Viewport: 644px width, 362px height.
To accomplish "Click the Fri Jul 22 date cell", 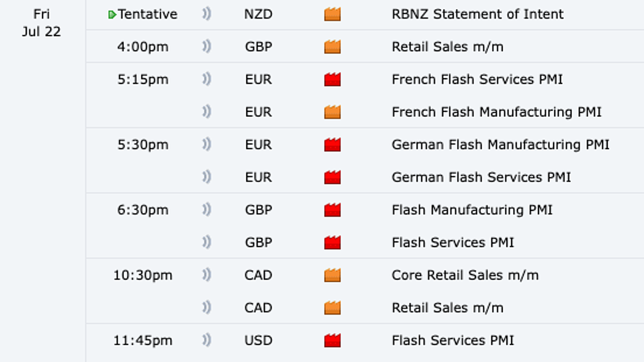I will 41,23.
